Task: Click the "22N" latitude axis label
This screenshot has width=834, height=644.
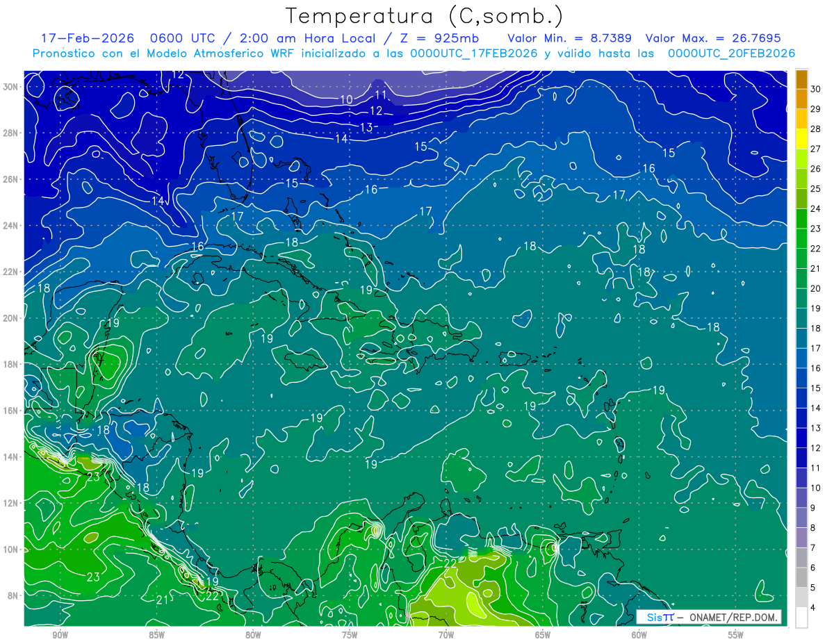Action: tap(12, 272)
